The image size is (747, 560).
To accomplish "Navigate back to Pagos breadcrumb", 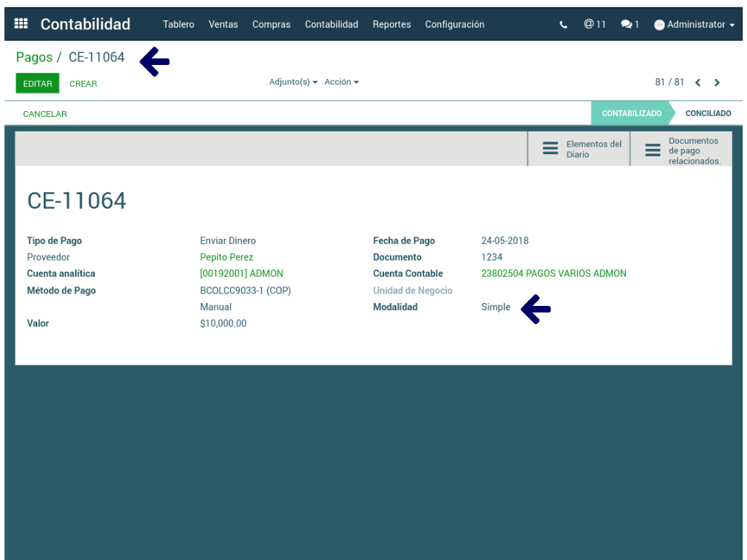I will (x=34, y=57).
